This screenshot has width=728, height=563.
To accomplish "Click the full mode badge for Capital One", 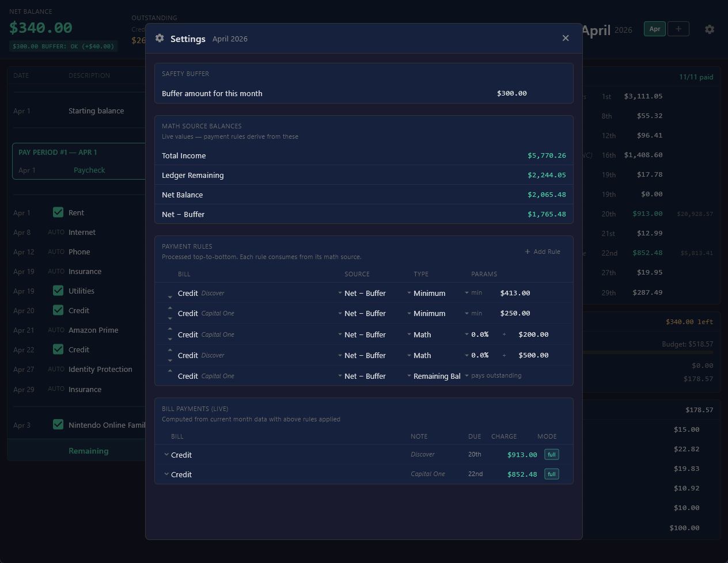I will coord(552,474).
